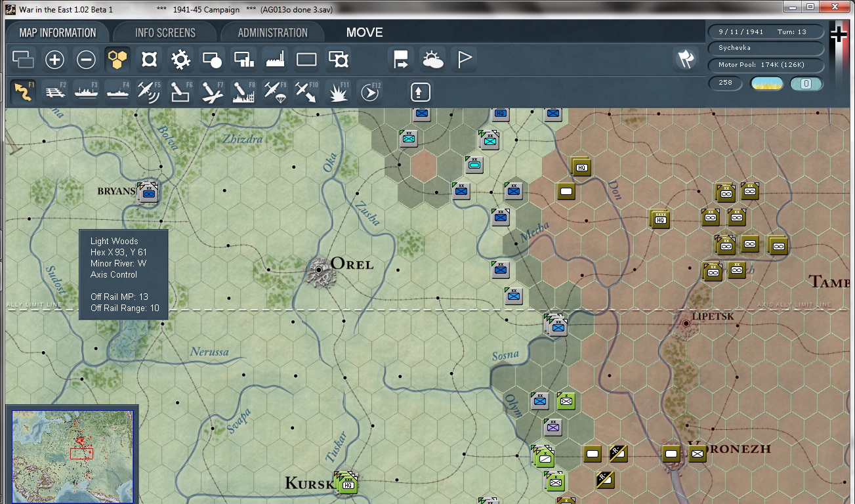Click the outlined pennant flag icon
This screenshot has width=855, height=504.
tap(464, 60)
